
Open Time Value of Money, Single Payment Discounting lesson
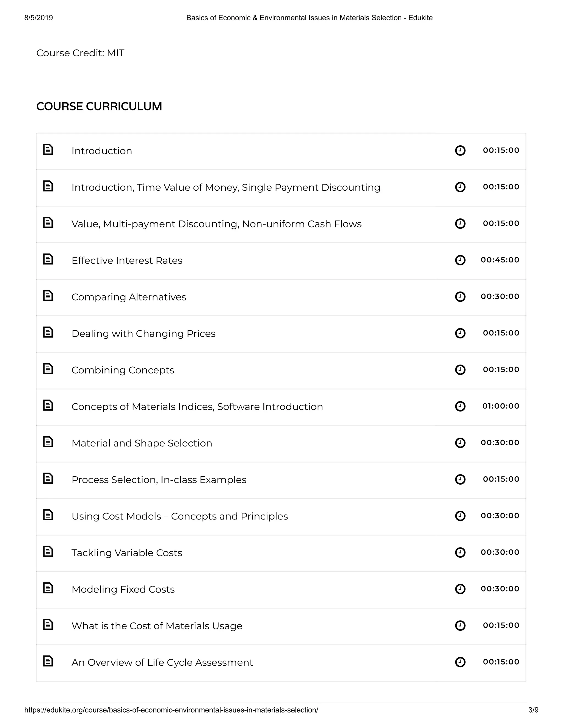coord(226,187)
